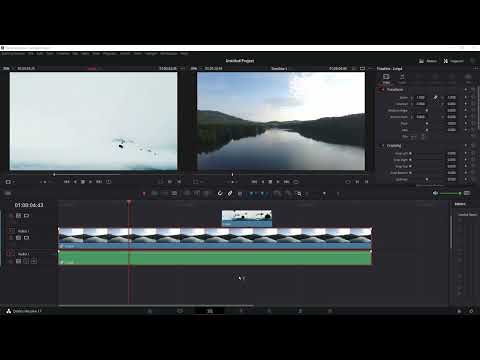Click the Insert Clip toolbar icon
This screenshot has height=360, width=480.
187,194
